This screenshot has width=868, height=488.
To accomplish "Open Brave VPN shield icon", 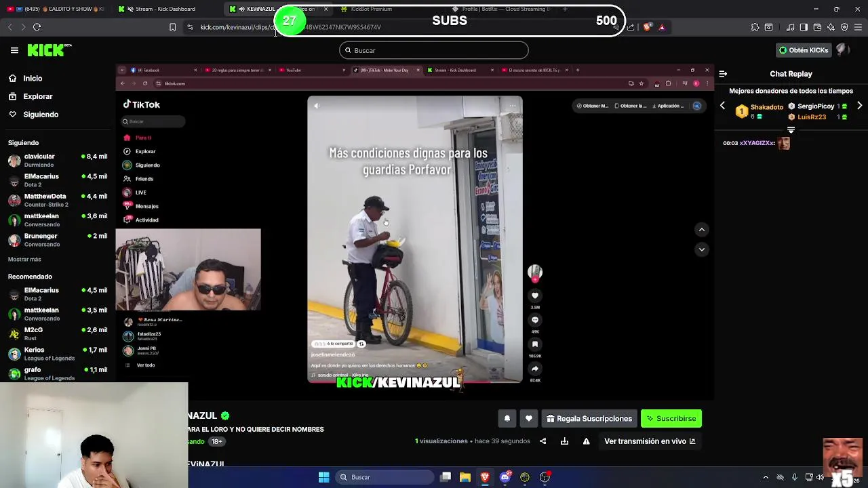I will pyautogui.click(x=844, y=27).
